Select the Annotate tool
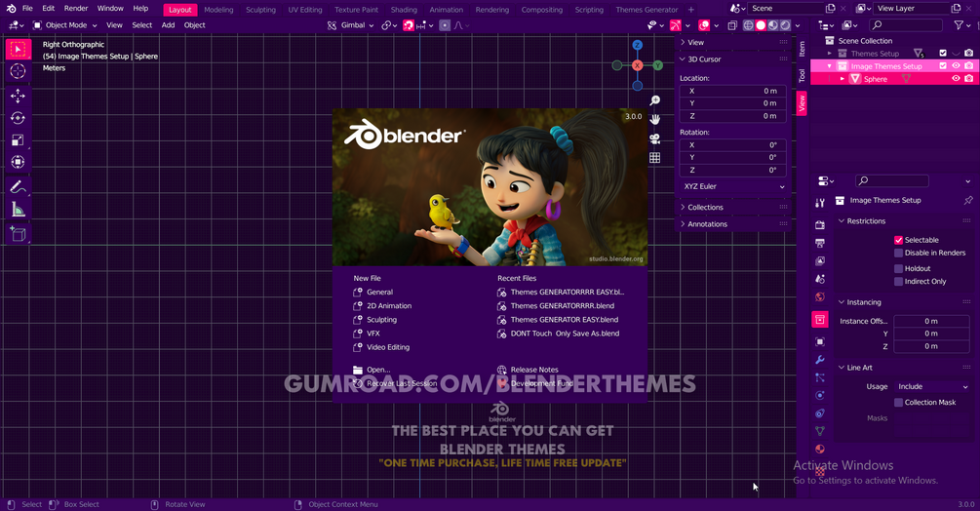This screenshot has width=980, height=511. tap(19, 187)
